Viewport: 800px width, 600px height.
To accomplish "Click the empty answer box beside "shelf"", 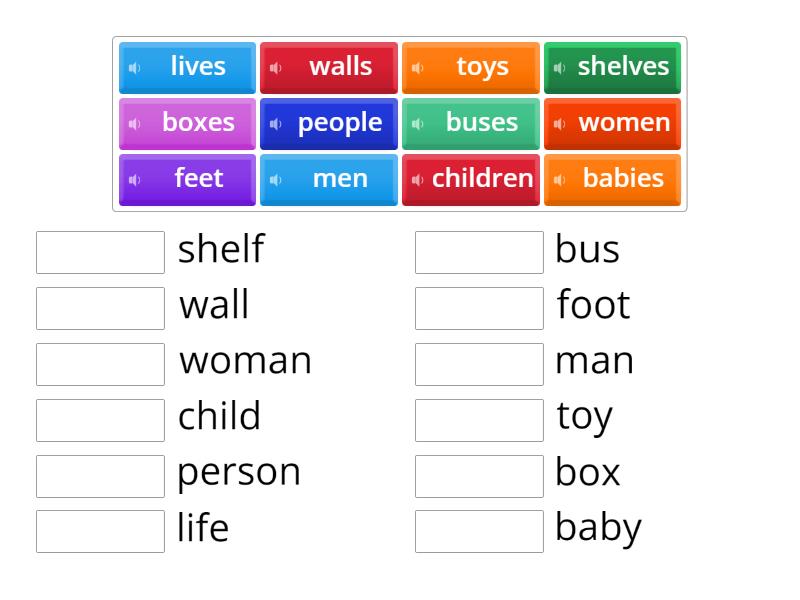I will (x=99, y=252).
